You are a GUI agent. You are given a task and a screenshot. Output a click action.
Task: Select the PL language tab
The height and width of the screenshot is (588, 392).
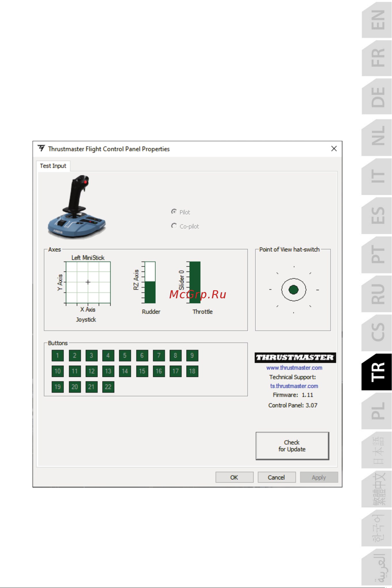point(377,411)
